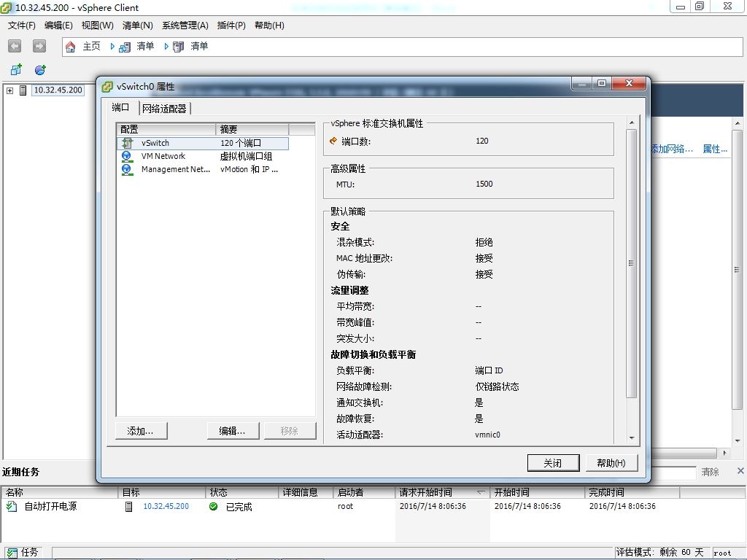The height and width of the screenshot is (560, 747).
Task: Click the request start time sort arrow
Action: 481,492
